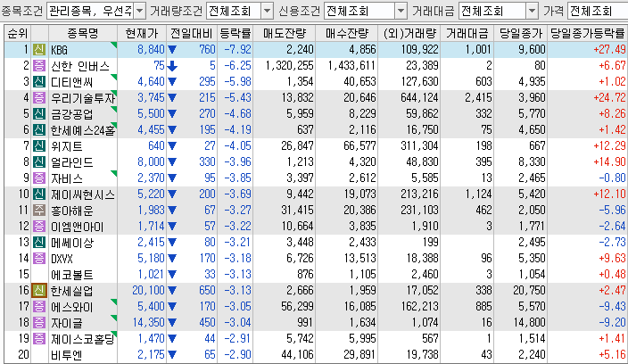Click the down arrow icon in 신한 인버스 row
The image size is (628, 364).
coord(172,66)
